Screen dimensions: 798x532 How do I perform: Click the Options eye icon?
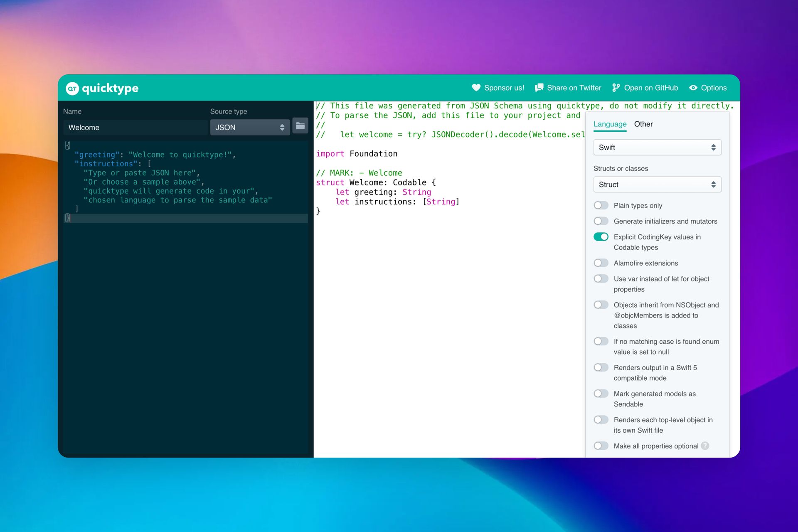(x=693, y=88)
